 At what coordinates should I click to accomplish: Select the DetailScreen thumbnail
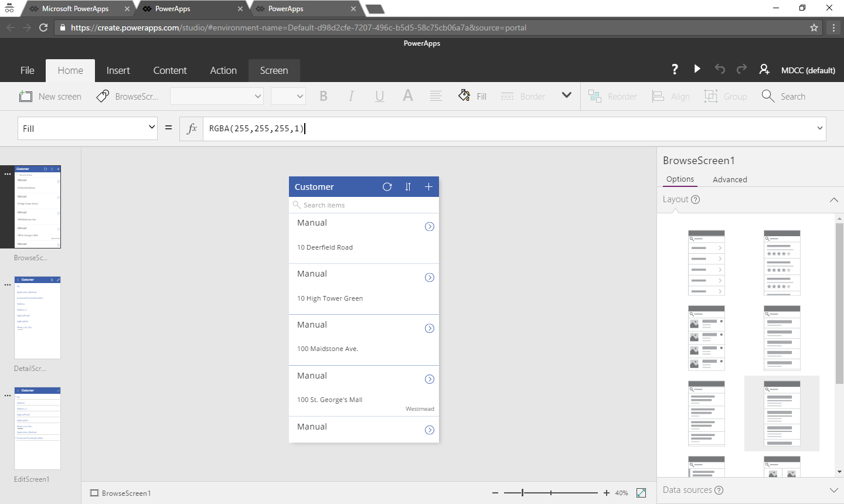[x=38, y=318]
